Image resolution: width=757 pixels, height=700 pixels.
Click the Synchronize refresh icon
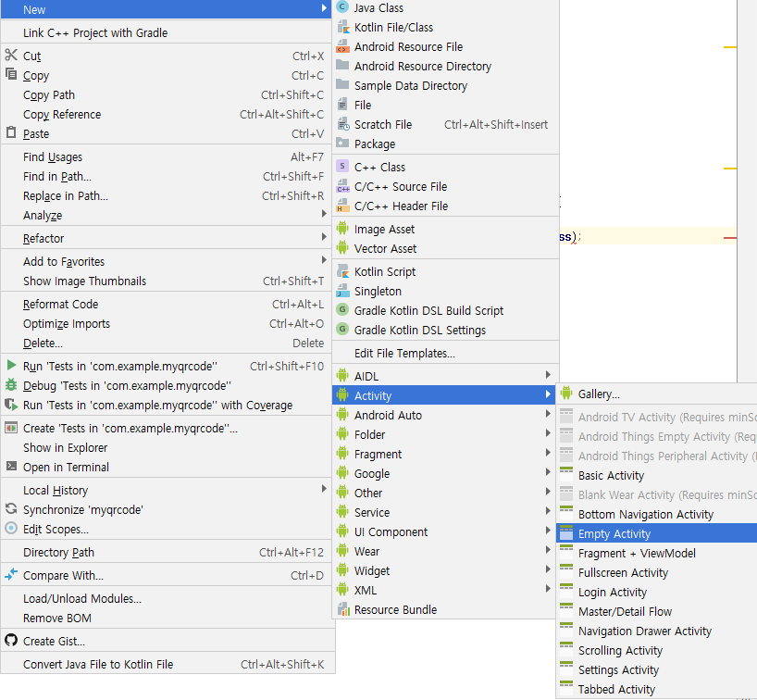(x=11, y=508)
